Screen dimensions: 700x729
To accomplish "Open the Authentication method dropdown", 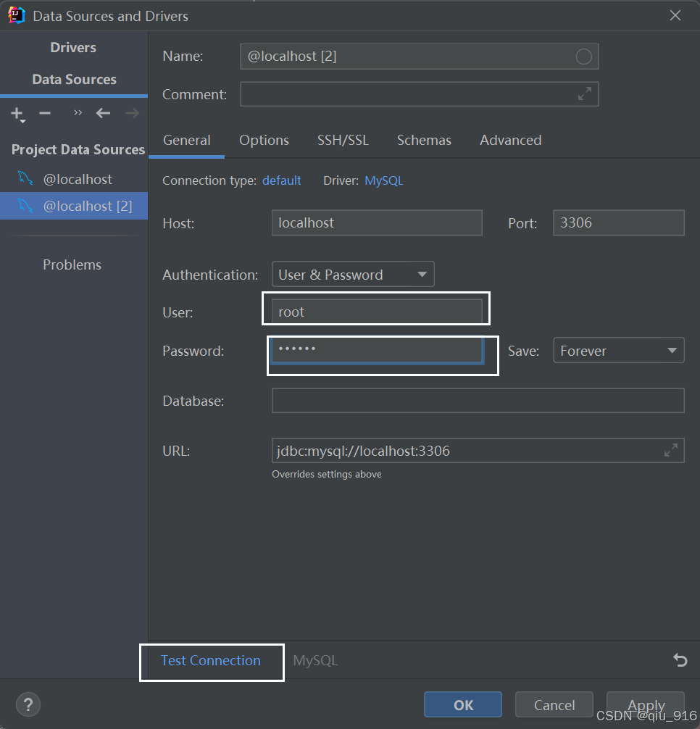I will pyautogui.click(x=352, y=274).
